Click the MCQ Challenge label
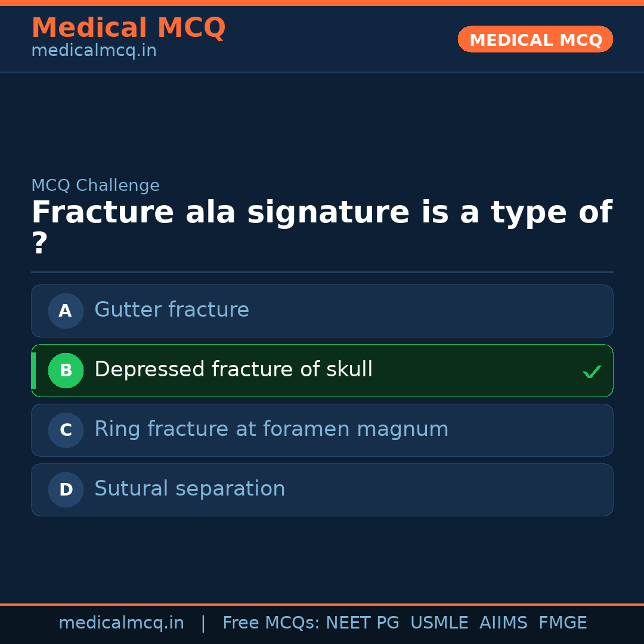This screenshot has width=644, height=644. [x=95, y=185]
